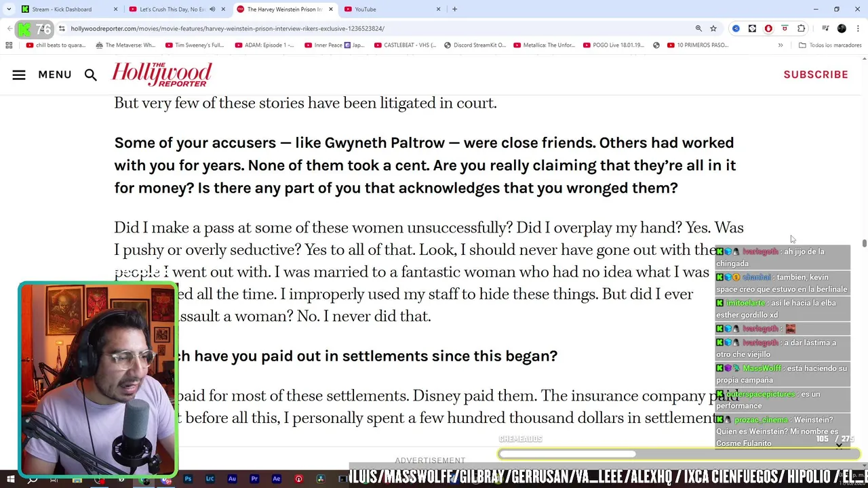This screenshot has height=488, width=868.
Task: Open the Chrome profile avatar
Action: click(x=842, y=28)
